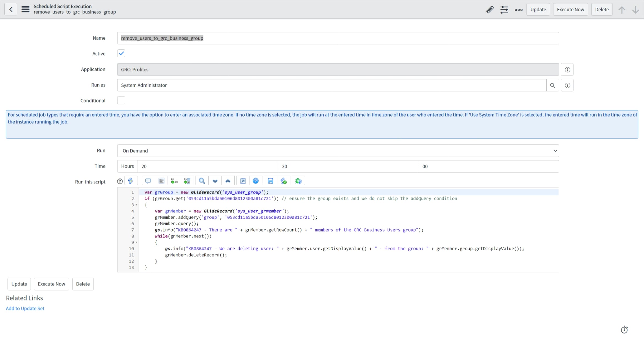
Task: Toggle full screen script editor
Action: (x=243, y=181)
